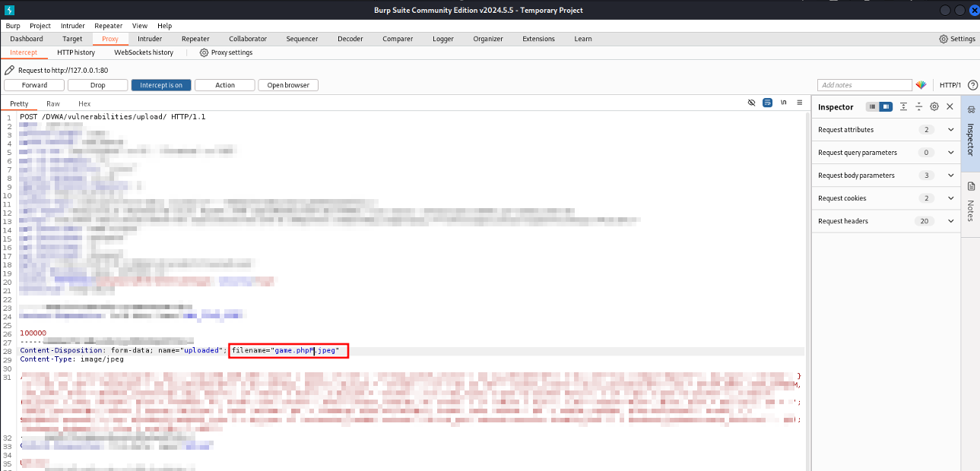This screenshot has height=471, width=980.
Task: Expand Request cookies section
Action: point(886,198)
